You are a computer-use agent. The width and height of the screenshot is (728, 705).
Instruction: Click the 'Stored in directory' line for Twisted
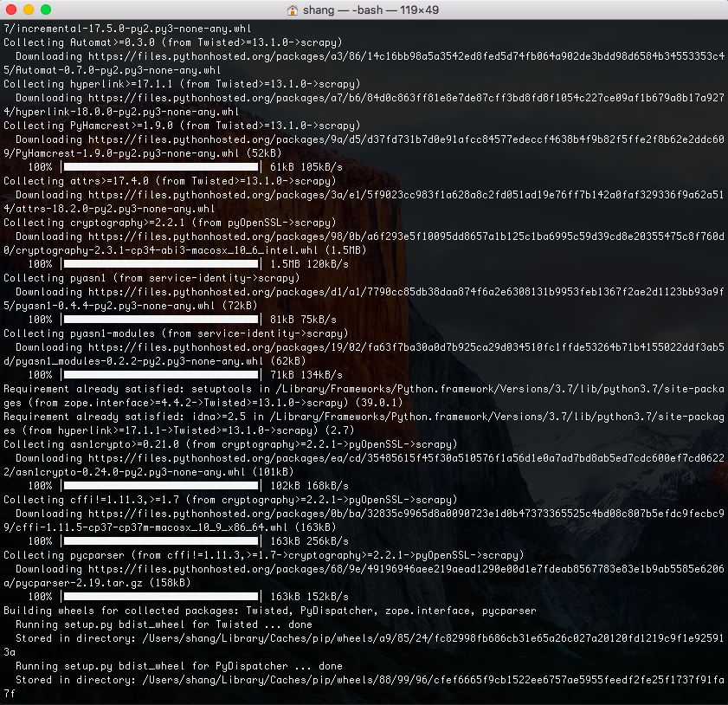(370, 638)
